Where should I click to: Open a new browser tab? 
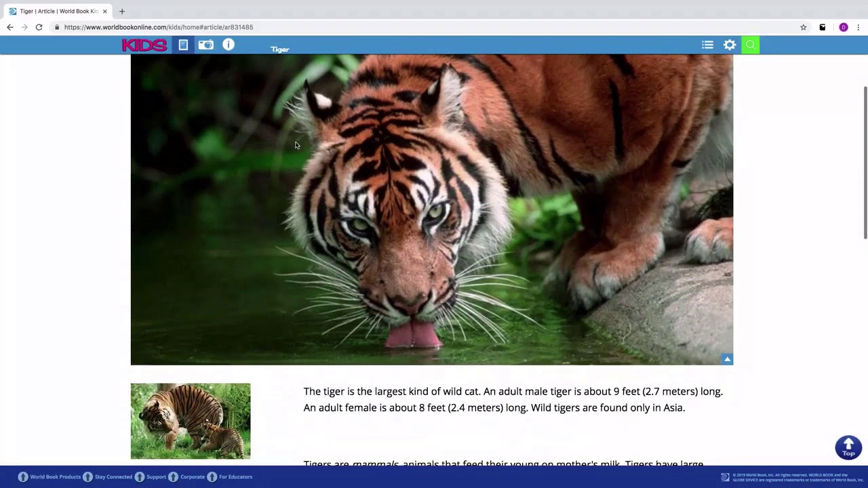pos(122,12)
